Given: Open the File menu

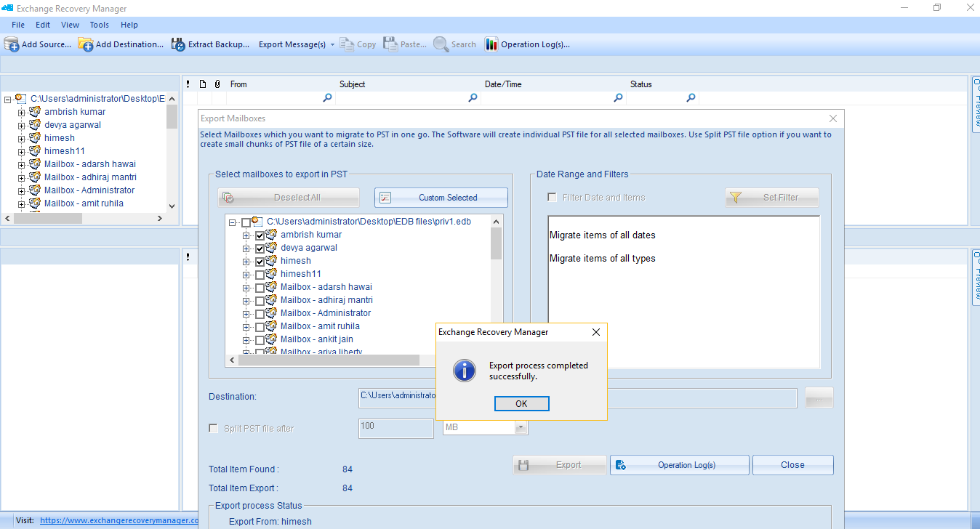Looking at the screenshot, I should 18,25.
